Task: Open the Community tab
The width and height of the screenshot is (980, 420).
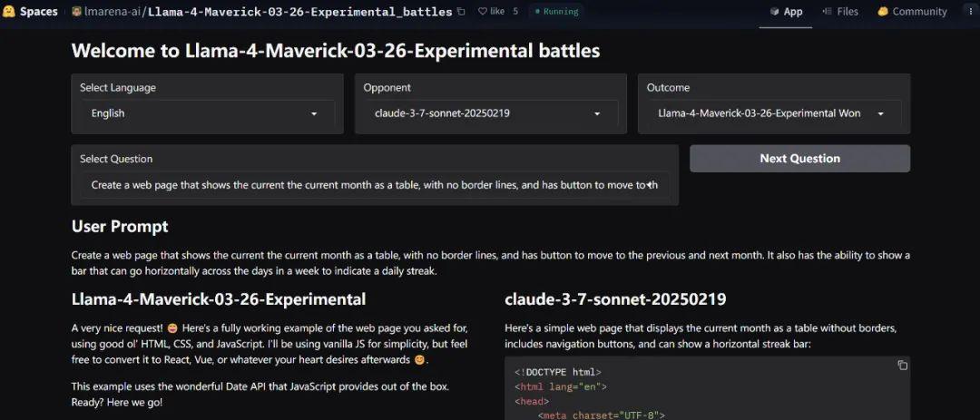Action: point(912,11)
